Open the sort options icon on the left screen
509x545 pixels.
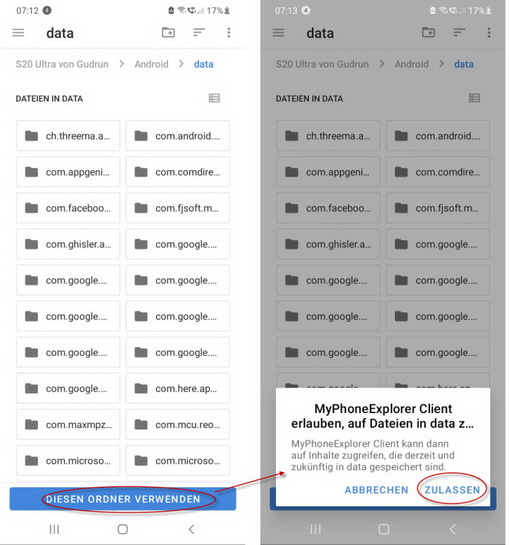pos(199,32)
